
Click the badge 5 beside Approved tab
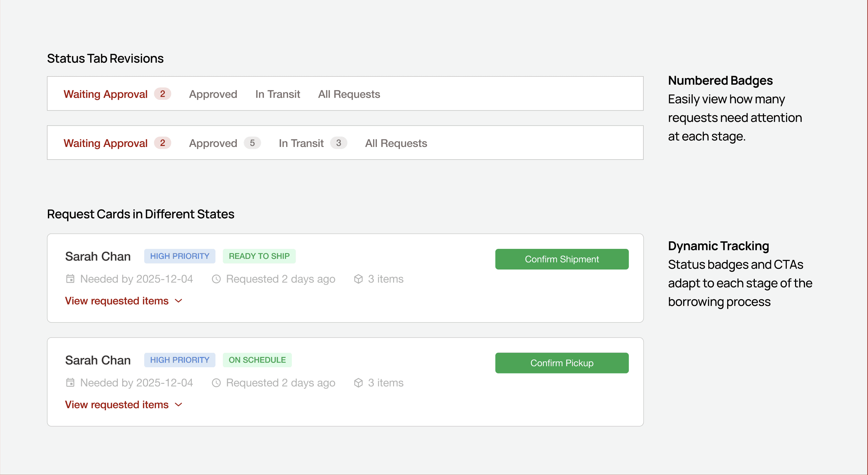252,143
